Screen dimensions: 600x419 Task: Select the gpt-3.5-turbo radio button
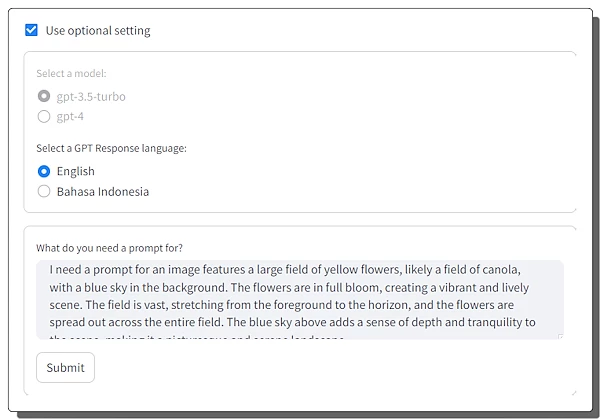point(43,96)
